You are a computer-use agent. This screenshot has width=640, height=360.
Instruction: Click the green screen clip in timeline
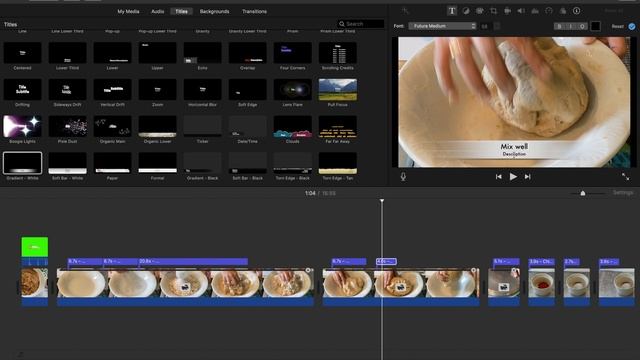click(35, 247)
